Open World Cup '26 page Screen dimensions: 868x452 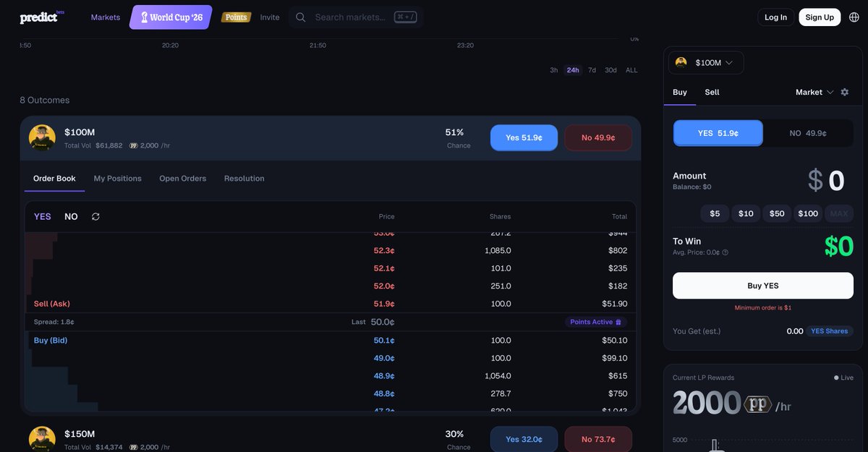(x=171, y=17)
